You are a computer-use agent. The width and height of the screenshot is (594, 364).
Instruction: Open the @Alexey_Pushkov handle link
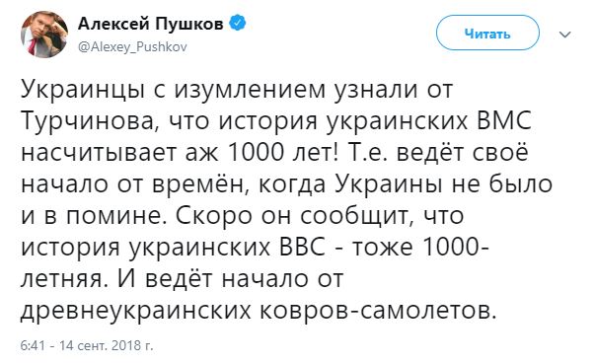pyautogui.click(x=132, y=47)
